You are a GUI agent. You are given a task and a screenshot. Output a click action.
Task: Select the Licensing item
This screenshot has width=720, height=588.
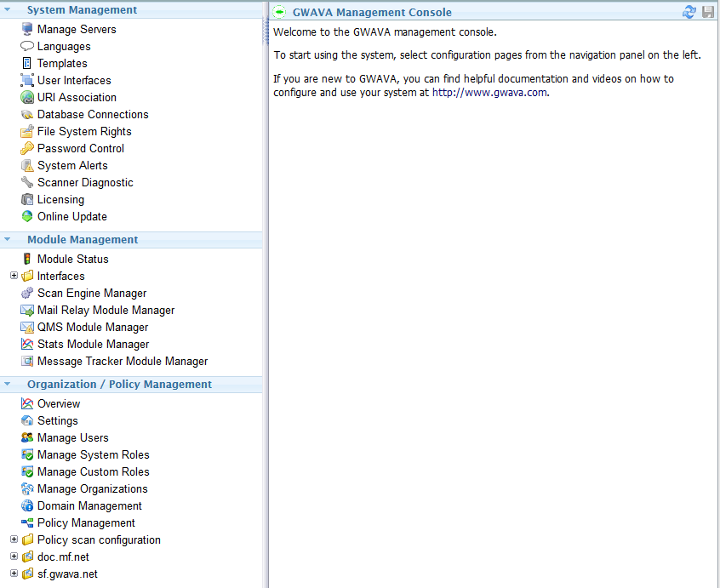60,199
